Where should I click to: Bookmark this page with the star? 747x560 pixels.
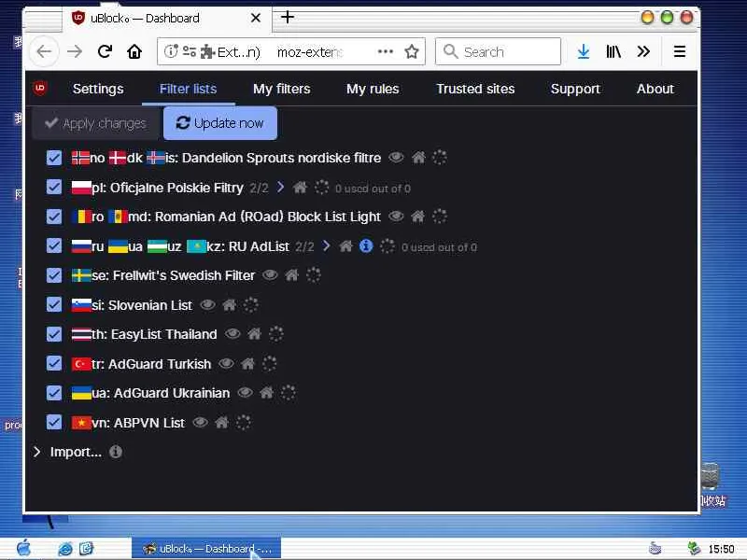tap(412, 51)
